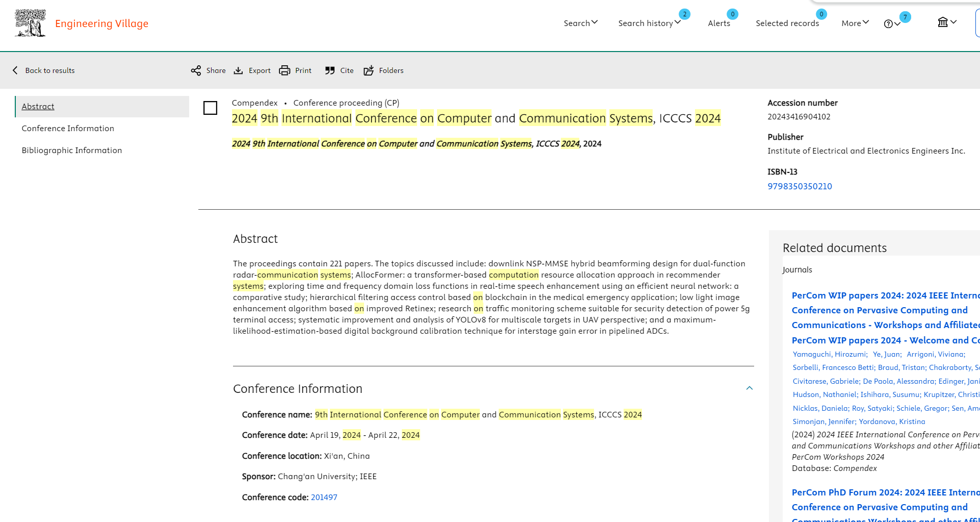
Task: Click the back arrow icon
Action: click(x=15, y=70)
